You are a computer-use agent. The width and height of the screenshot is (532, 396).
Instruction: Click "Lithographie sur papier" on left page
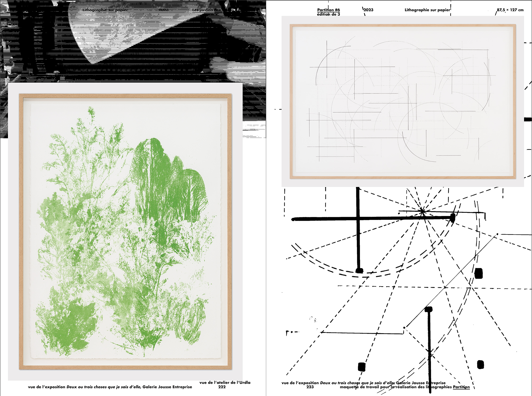click(105, 10)
